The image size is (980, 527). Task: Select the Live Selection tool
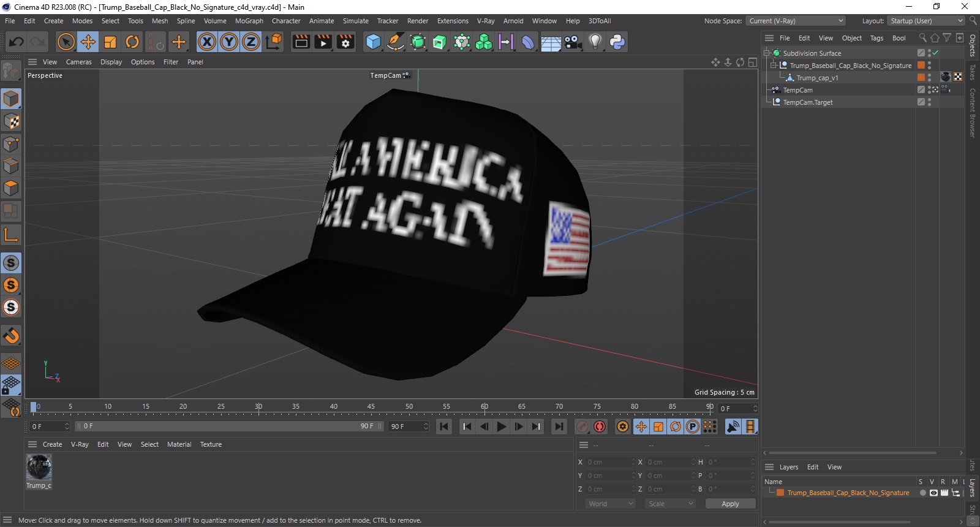click(66, 42)
